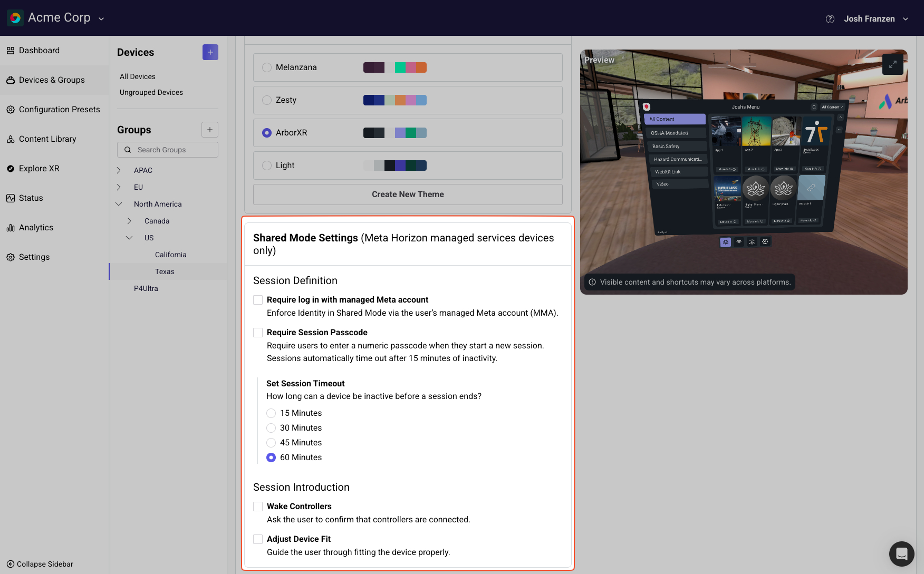Select the California group
The width and height of the screenshot is (924, 574).
[x=171, y=255]
